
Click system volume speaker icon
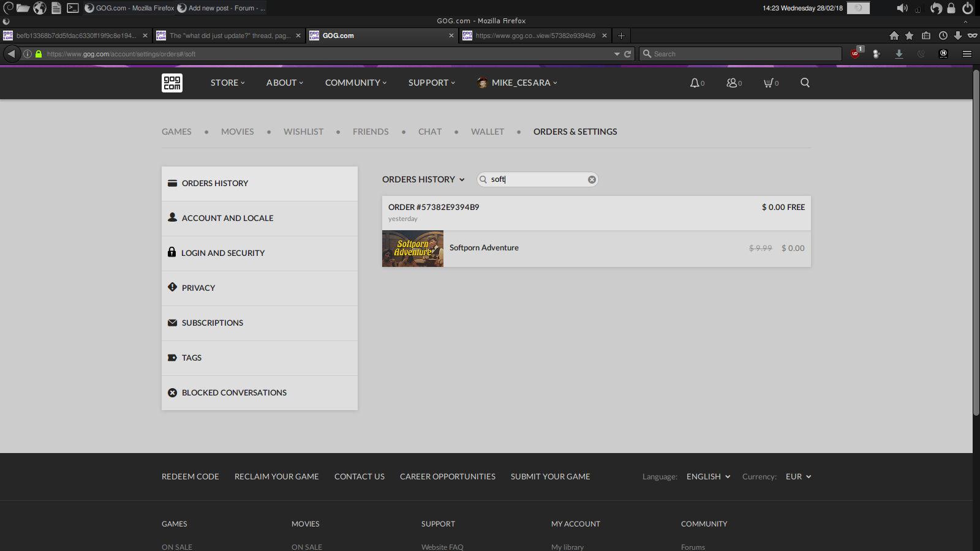(x=902, y=8)
